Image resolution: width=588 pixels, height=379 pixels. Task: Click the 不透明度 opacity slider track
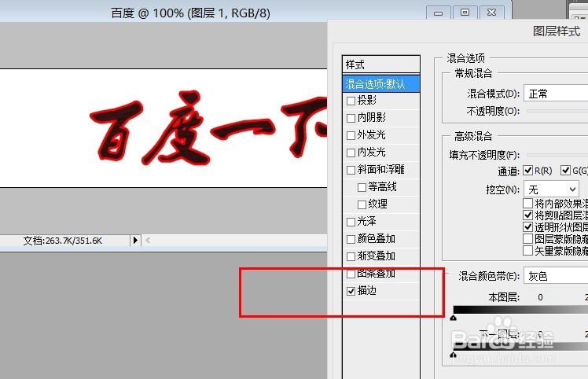click(x=557, y=111)
